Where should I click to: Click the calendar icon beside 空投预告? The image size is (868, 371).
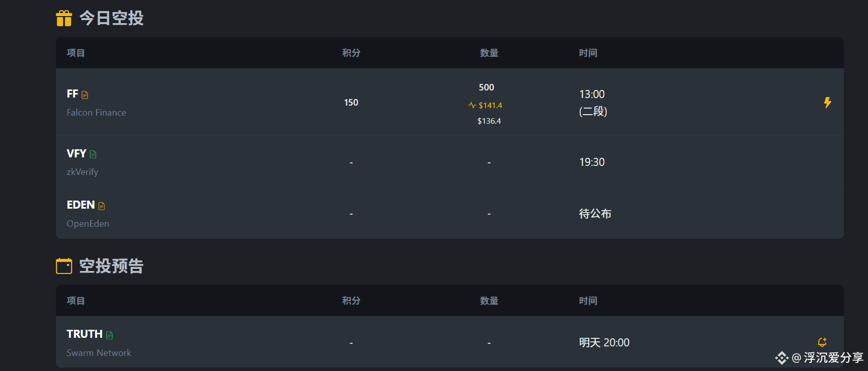pyautogui.click(x=64, y=266)
